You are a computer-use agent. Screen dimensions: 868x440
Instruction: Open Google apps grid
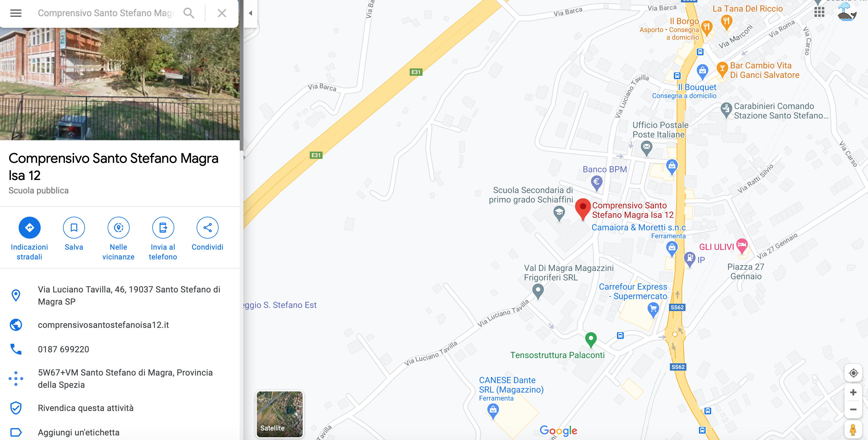coord(819,12)
